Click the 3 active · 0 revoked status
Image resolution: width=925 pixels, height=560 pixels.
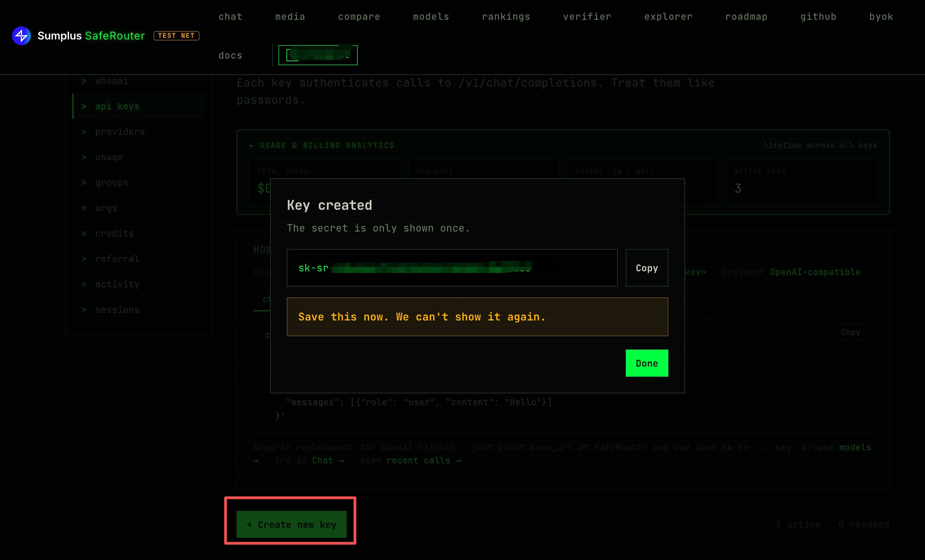[x=832, y=524]
